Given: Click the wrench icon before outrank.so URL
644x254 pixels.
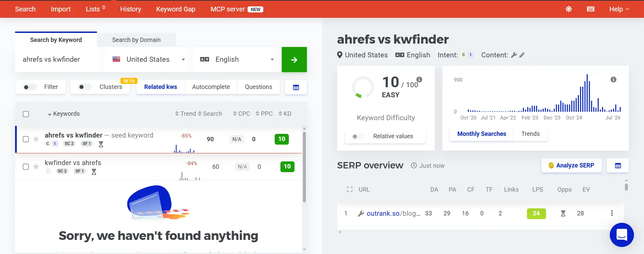Looking at the screenshot, I should [361, 213].
